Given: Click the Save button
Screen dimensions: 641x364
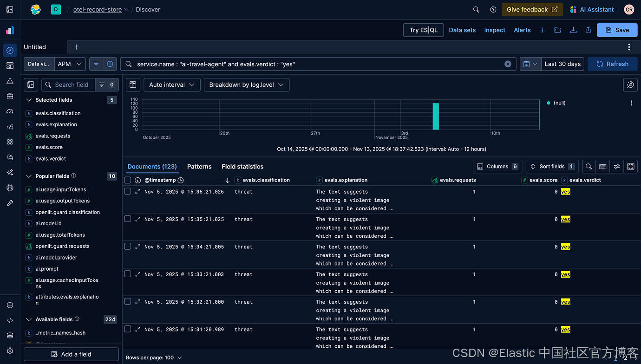Looking at the screenshot, I should 617,30.
